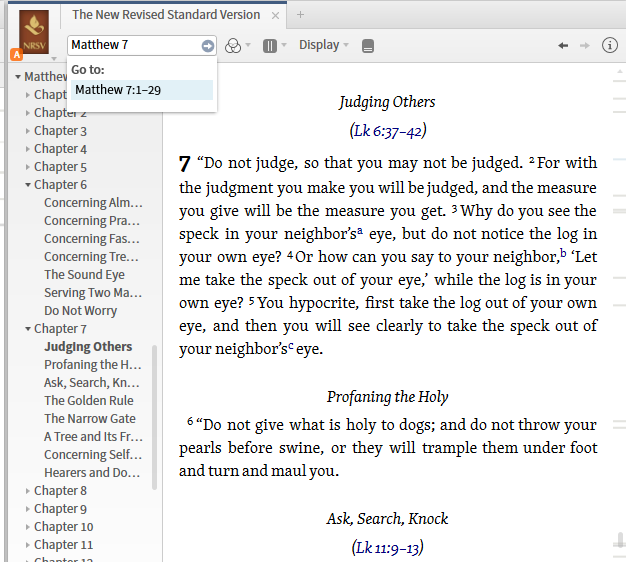Viewport: 626px width, 562px height.
Task: Expand Chapter 10 in contents
Action: point(28,527)
